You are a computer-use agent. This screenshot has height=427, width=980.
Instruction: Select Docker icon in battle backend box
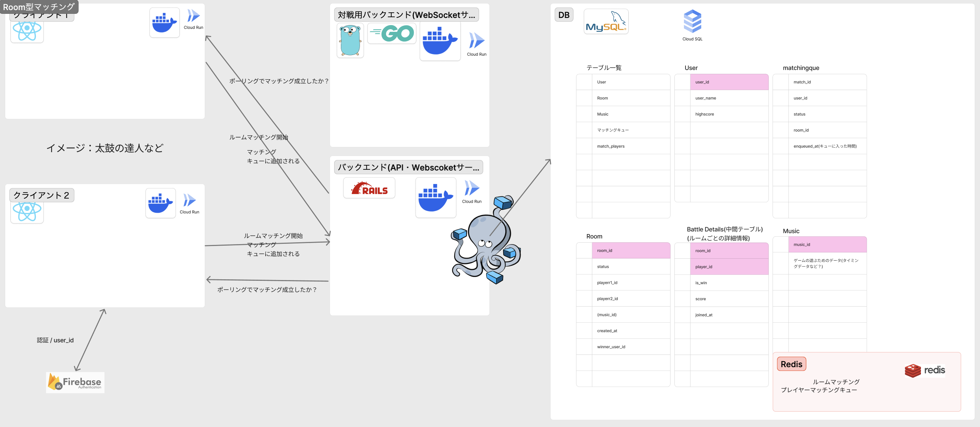440,41
